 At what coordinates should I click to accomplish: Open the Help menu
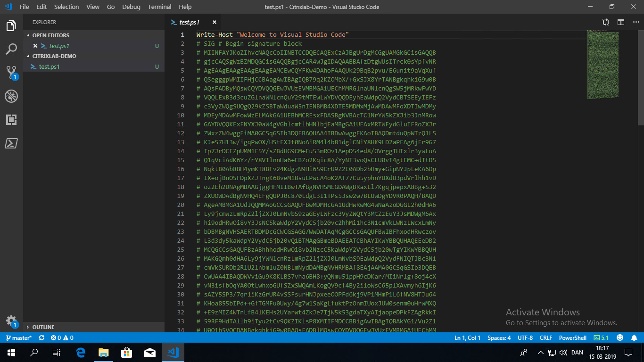click(x=185, y=7)
